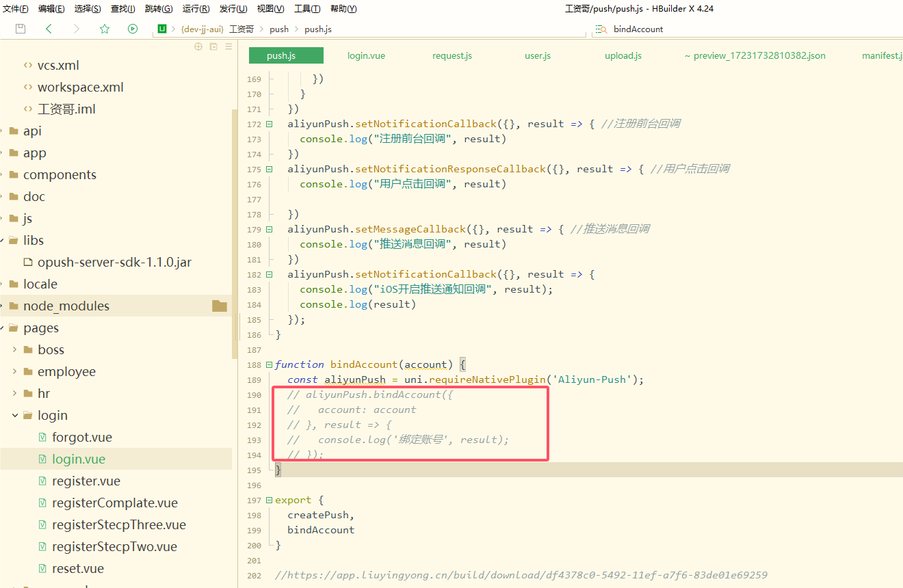Click breadcrumb segment {dev-jj-aui} 工资哥

218,29
